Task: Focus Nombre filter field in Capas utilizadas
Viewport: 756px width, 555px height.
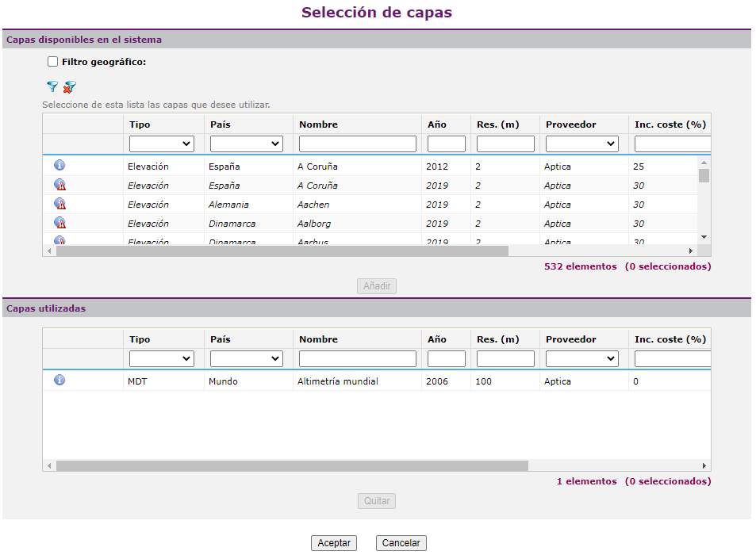Action: [357, 358]
